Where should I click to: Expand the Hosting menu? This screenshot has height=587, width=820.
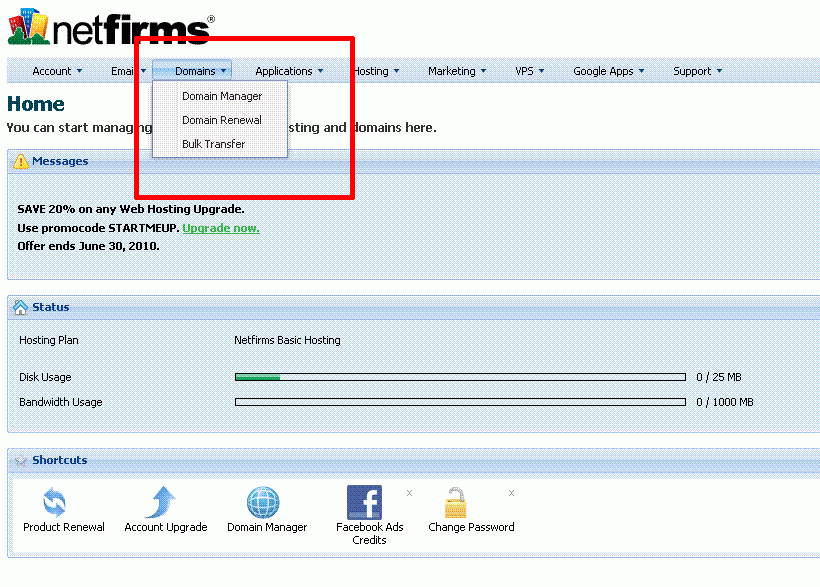click(x=377, y=71)
